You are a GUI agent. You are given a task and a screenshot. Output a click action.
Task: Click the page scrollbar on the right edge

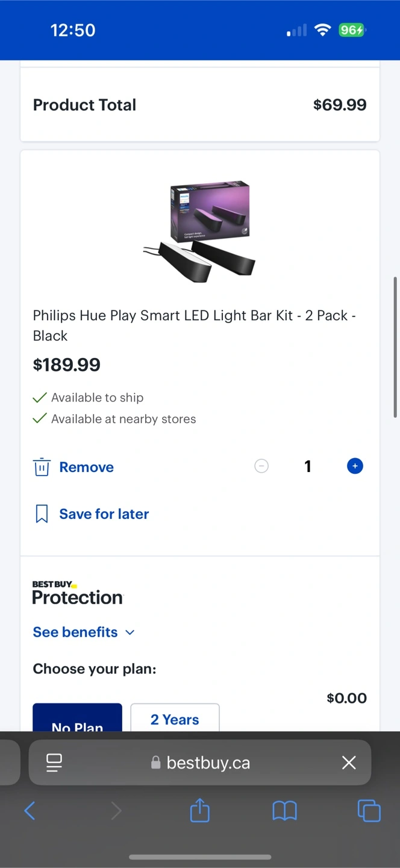[x=395, y=347]
